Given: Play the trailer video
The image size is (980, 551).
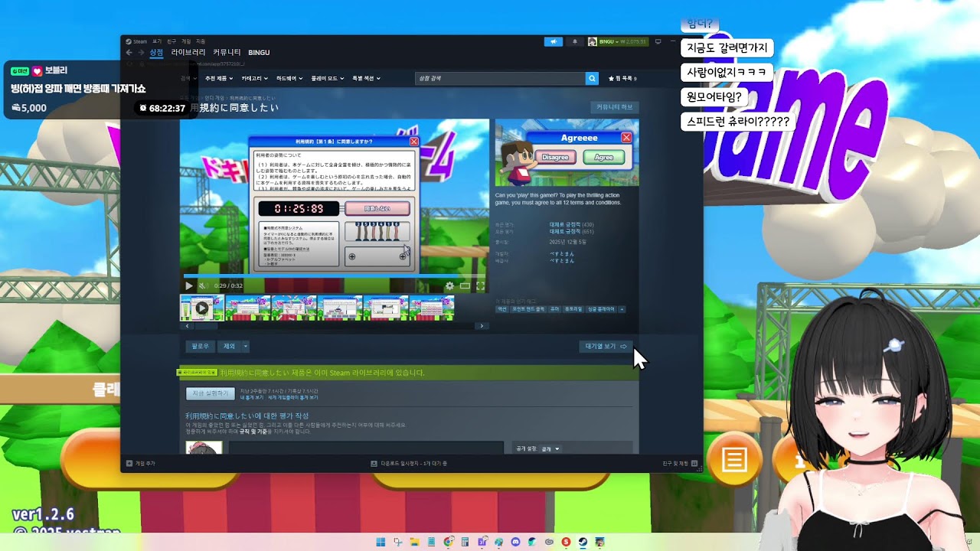Looking at the screenshot, I should [189, 285].
